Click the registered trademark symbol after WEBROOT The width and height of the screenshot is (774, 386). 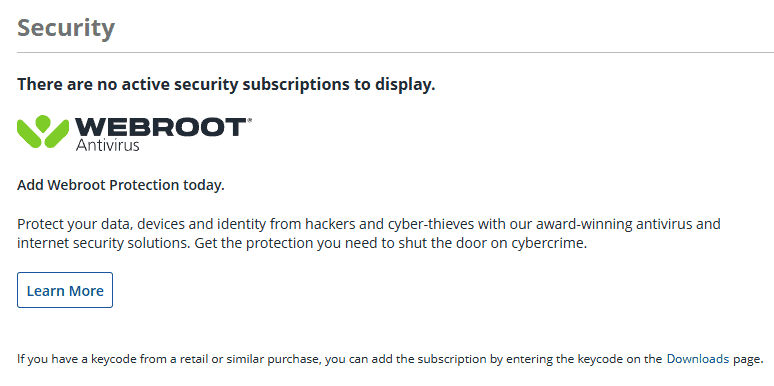249,120
